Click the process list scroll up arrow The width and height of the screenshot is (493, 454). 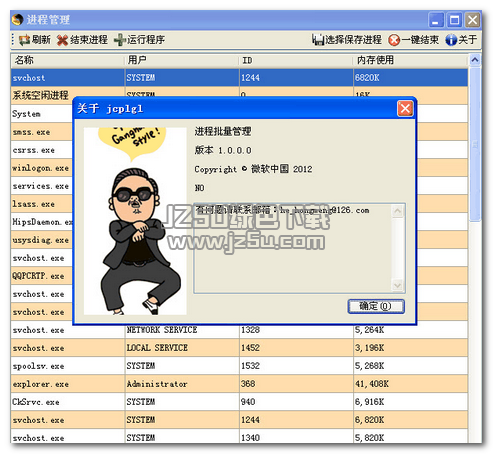coord(475,60)
